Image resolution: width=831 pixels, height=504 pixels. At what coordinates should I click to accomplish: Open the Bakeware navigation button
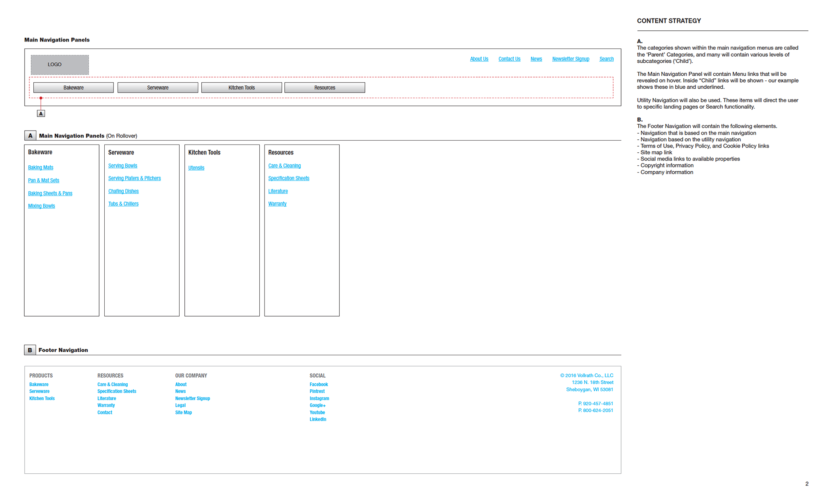coord(74,87)
